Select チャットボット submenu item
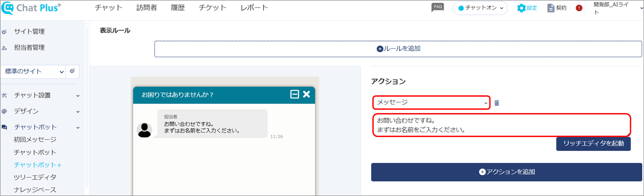Image resolution: width=644 pixels, height=196 pixels. 35,152
